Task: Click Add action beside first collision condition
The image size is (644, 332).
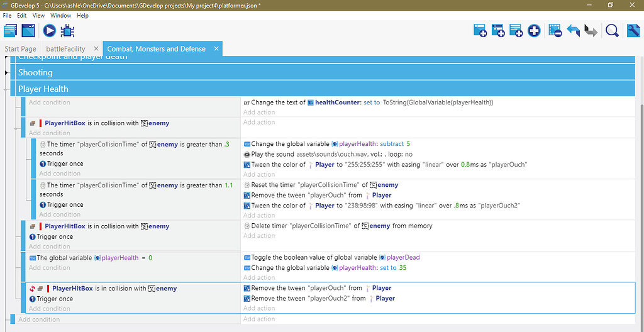Action: point(259,122)
